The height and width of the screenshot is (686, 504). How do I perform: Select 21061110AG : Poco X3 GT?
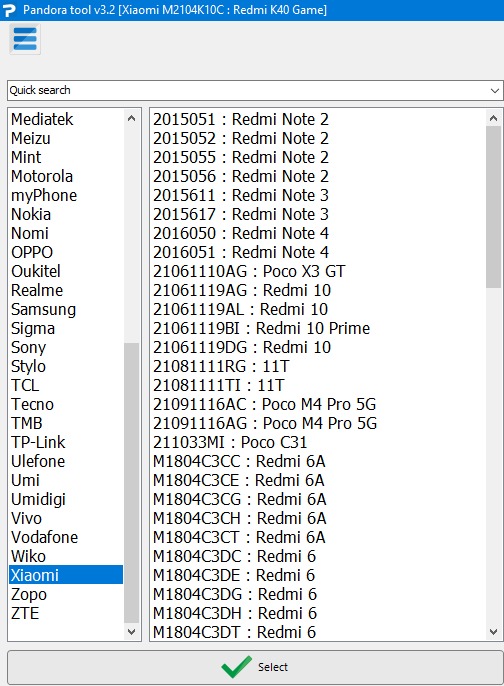point(249,271)
